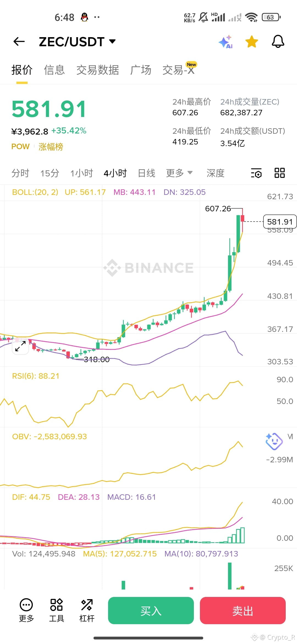Viewport: 297px width, 644px height.
Task: Toggle the favorite star for ZEC/USDT
Action: (x=252, y=42)
